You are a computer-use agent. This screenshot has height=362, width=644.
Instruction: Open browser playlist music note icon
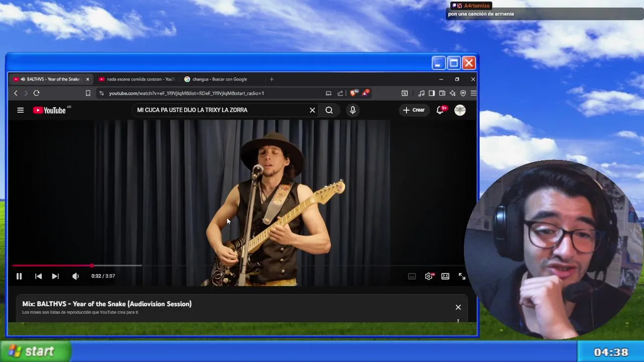(x=422, y=93)
